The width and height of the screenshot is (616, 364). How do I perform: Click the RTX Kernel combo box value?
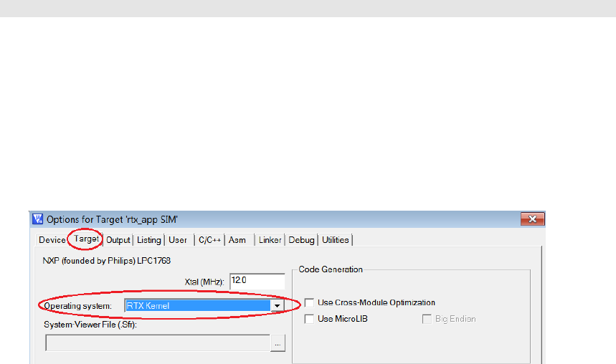pyautogui.click(x=198, y=305)
